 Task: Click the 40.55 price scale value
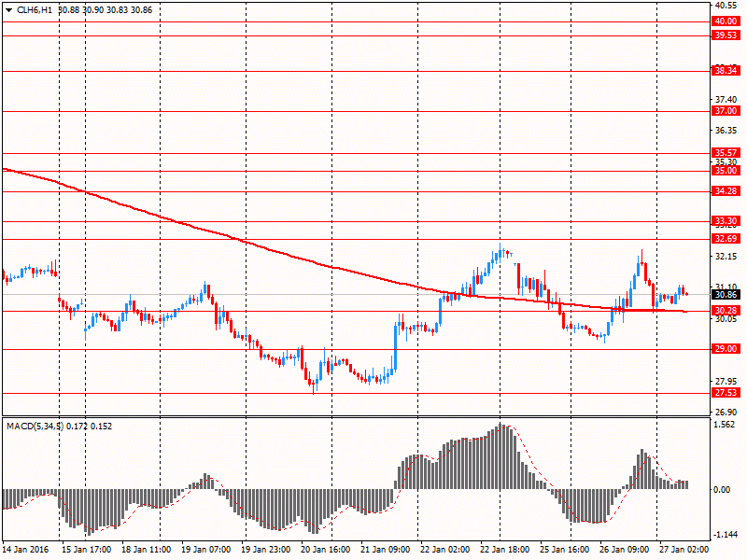726,6
